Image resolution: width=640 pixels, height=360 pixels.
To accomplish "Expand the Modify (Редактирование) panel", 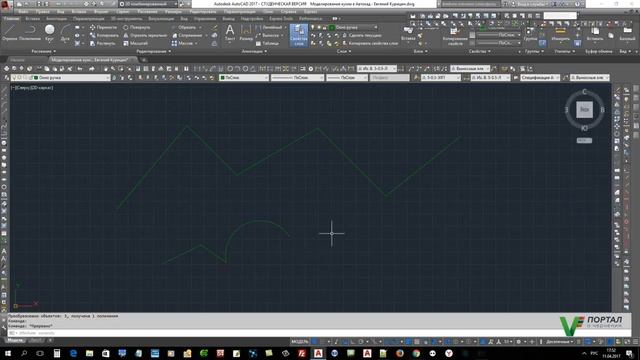I will 154,51.
